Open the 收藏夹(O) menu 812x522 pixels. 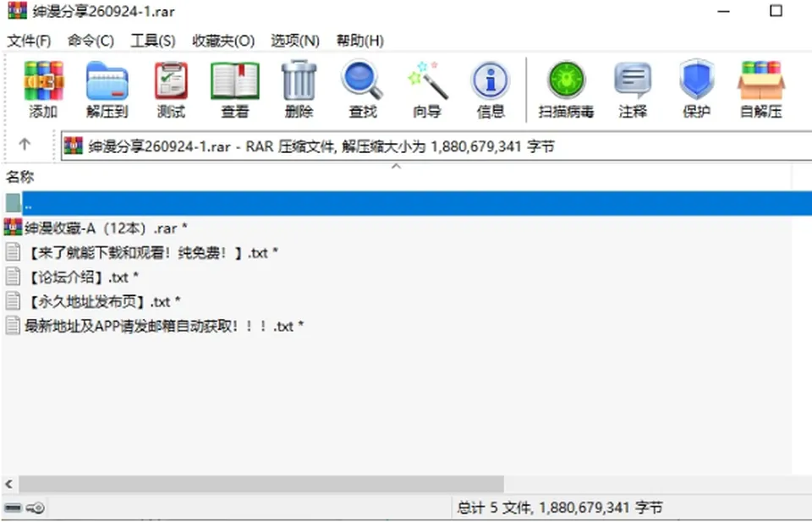(223, 41)
